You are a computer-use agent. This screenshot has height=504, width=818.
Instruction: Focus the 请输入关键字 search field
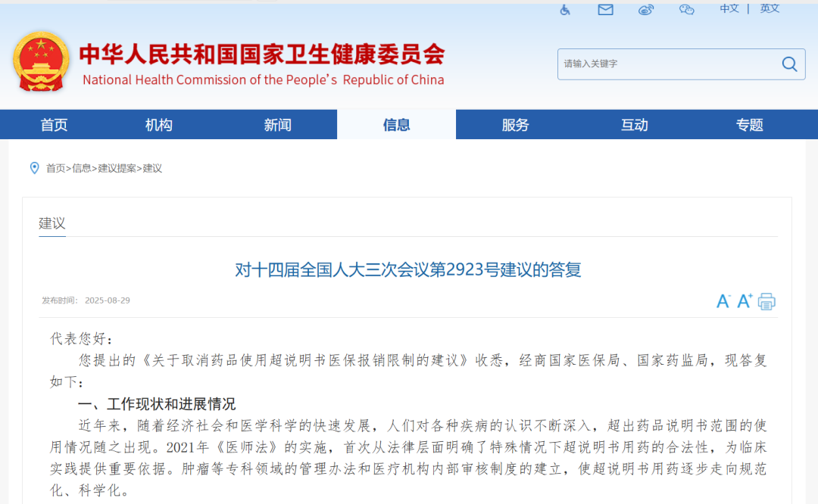pos(667,64)
